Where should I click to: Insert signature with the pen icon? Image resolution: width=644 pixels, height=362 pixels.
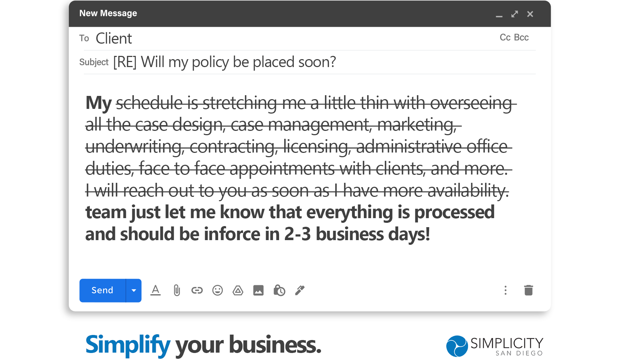(300, 290)
